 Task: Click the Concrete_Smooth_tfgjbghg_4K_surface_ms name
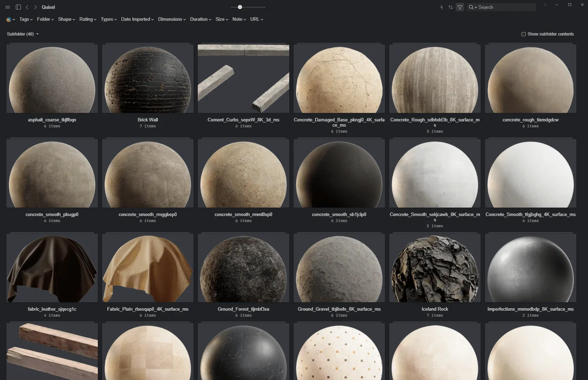(x=531, y=215)
